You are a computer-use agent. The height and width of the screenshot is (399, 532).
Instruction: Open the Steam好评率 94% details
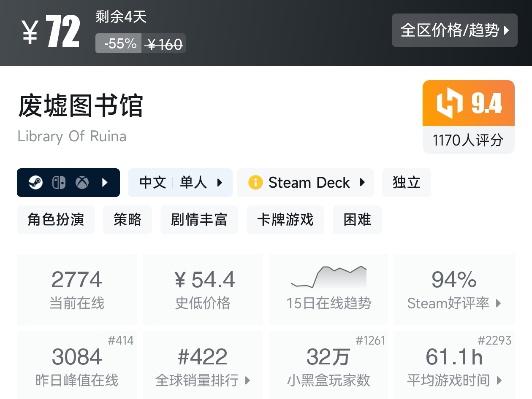(454, 289)
